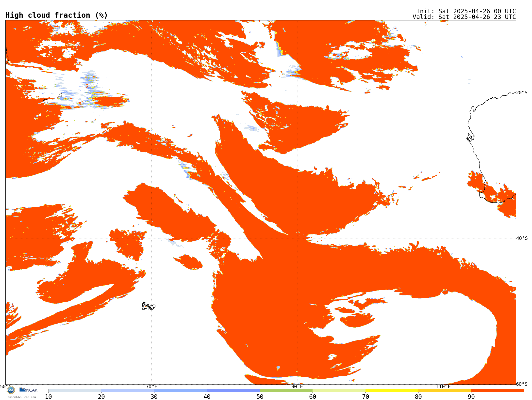532x400 pixels.
Task: Click the colorbar tick label 10
Action: (x=49, y=397)
